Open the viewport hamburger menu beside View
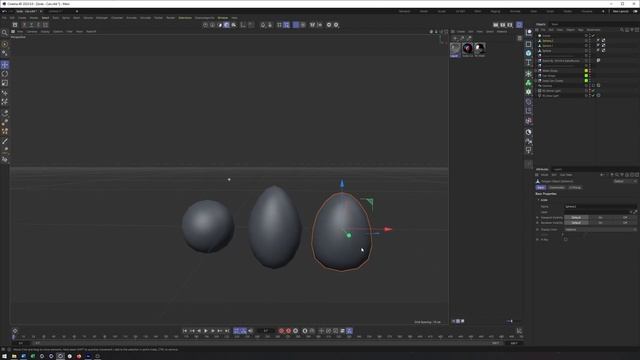 tap(13, 31)
